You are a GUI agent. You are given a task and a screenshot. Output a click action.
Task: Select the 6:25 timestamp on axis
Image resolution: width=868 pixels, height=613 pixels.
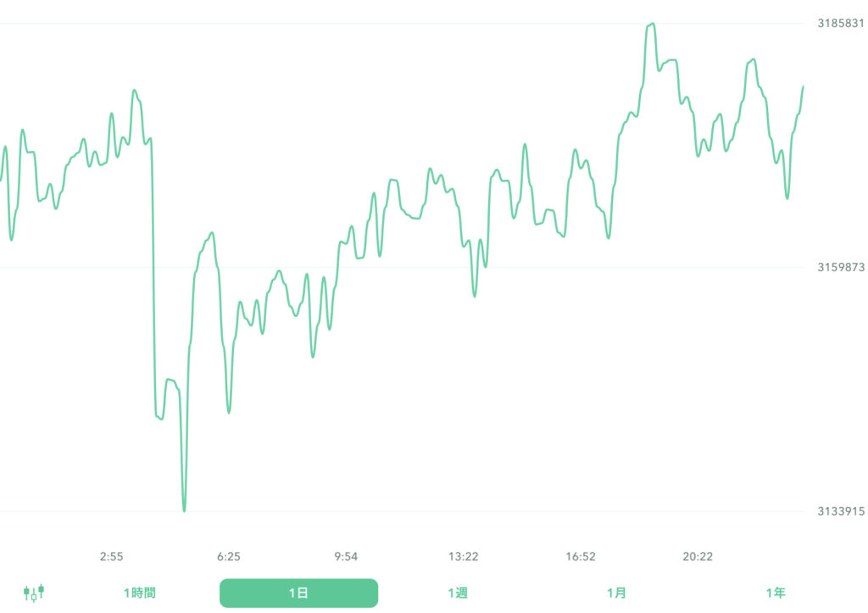coord(229,557)
